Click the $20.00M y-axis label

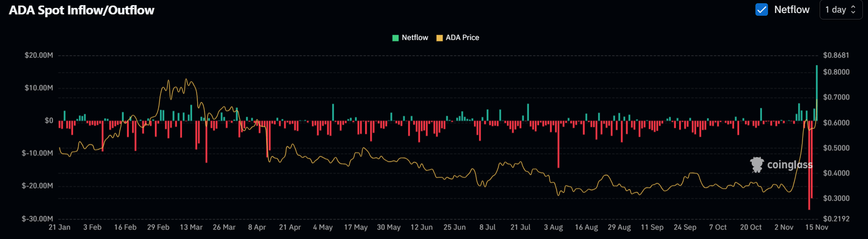coord(39,55)
